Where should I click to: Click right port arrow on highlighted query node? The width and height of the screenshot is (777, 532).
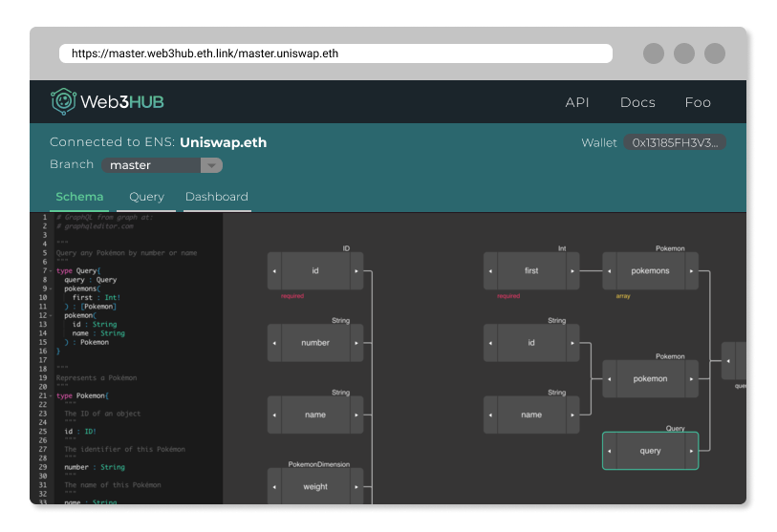[691, 451]
